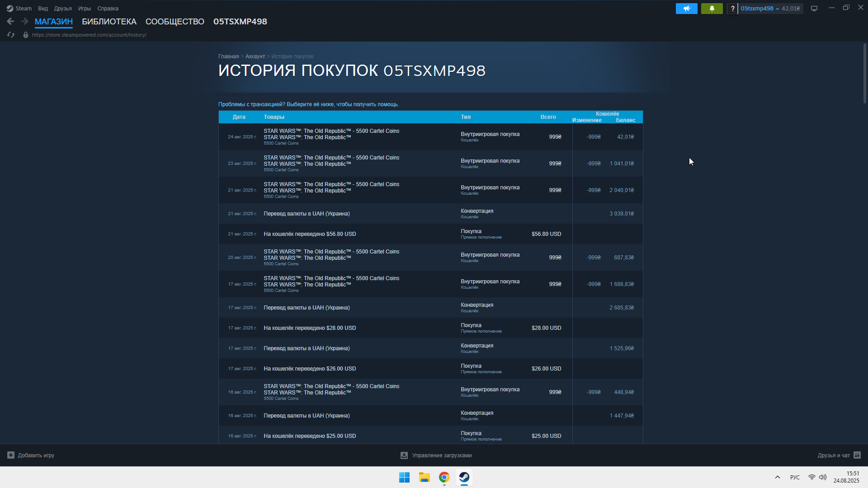The height and width of the screenshot is (488, 868).
Task: Follow the Главная breadcrumb link
Action: [x=229, y=56]
